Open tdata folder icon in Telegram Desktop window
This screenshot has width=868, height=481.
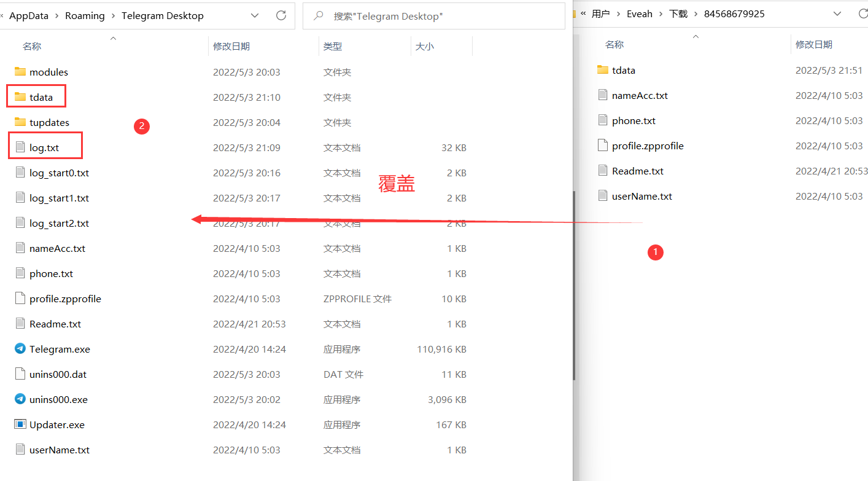pyautogui.click(x=20, y=97)
